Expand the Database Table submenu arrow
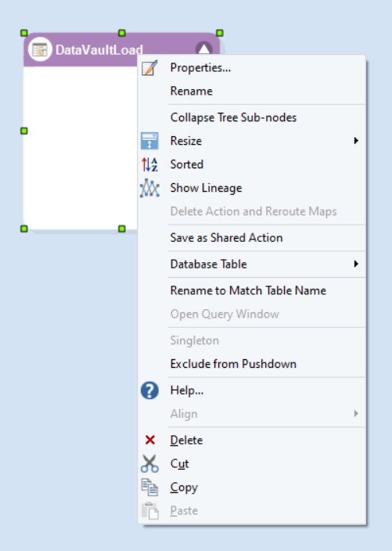The height and width of the screenshot is (551, 392). pos(356,264)
